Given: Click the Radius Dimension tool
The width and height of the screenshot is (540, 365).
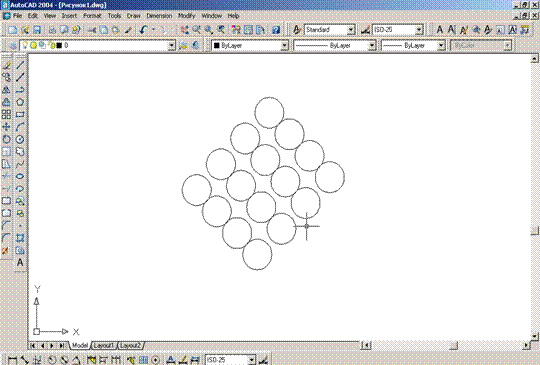Looking at the screenshot, I should (52, 361).
